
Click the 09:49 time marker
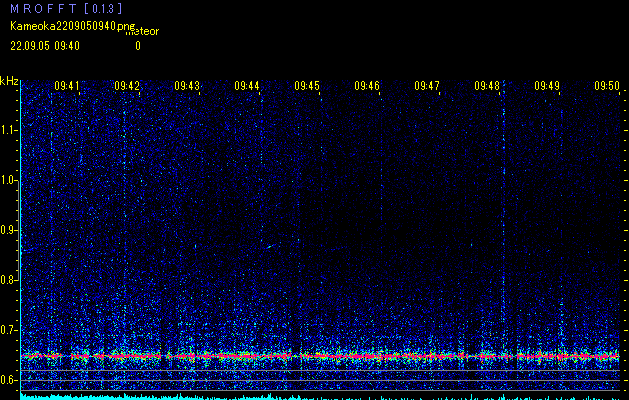(547, 86)
